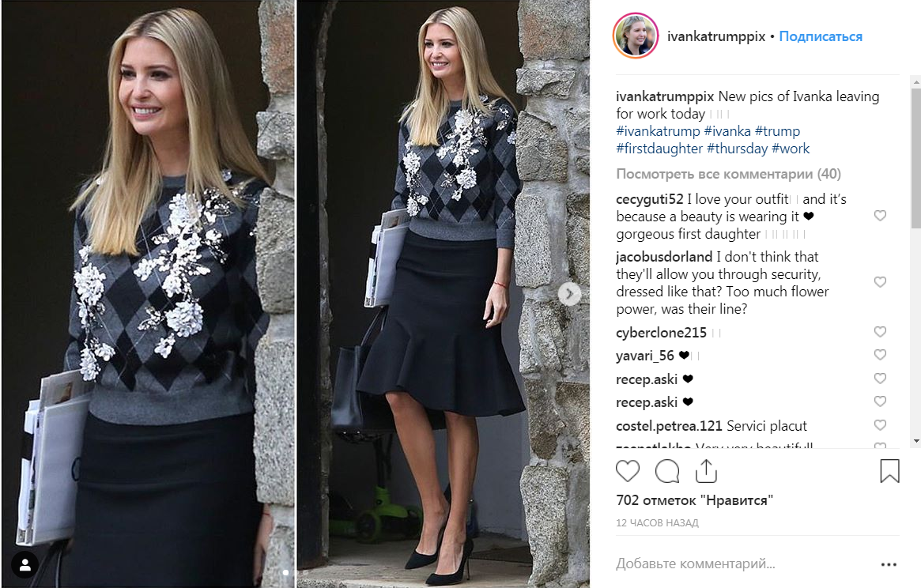Open the #ivankatrump hashtag
921x588 pixels.
click(x=658, y=131)
